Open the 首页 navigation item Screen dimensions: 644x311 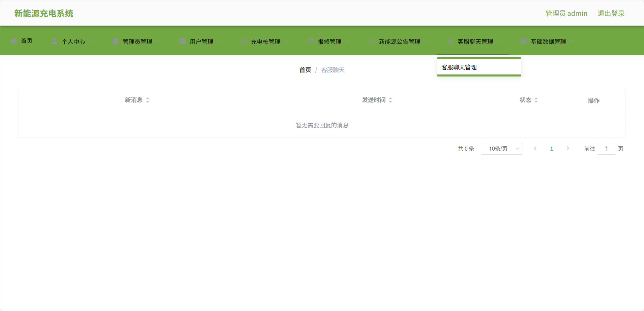[21, 41]
